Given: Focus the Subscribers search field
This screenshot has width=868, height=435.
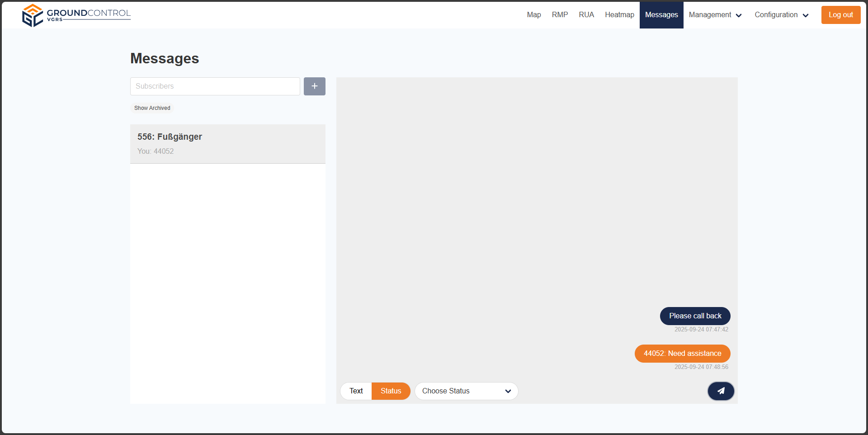Looking at the screenshot, I should (x=215, y=86).
